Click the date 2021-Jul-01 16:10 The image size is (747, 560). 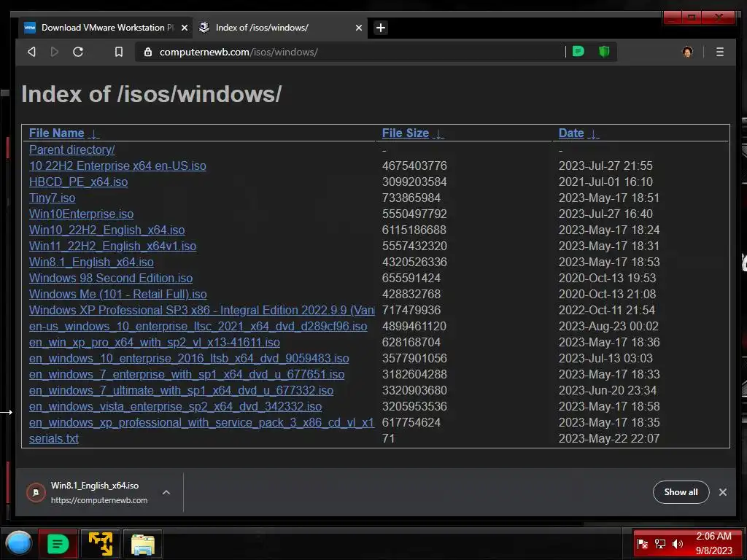[x=605, y=182]
